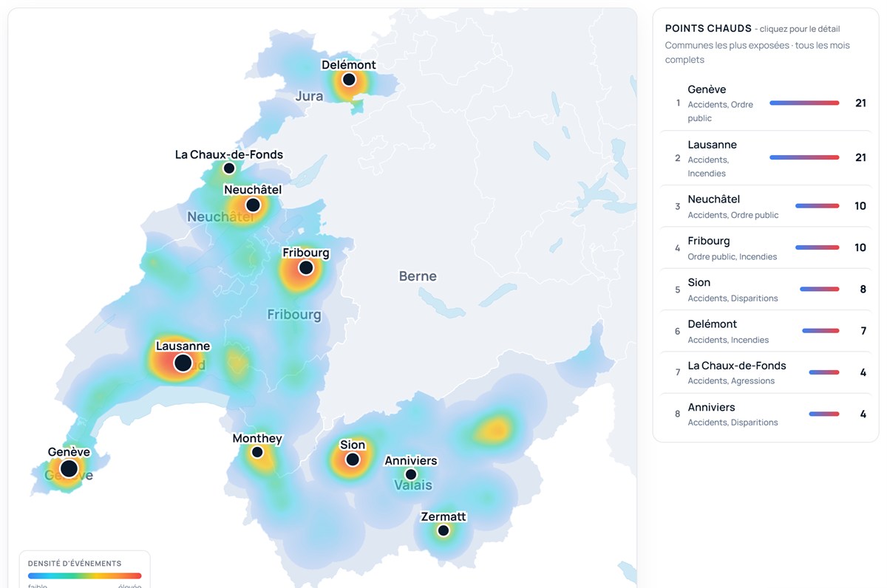This screenshot has height=588, width=887.
Task: Open Sion hotspot row in list
Action: pyautogui.click(x=766, y=289)
